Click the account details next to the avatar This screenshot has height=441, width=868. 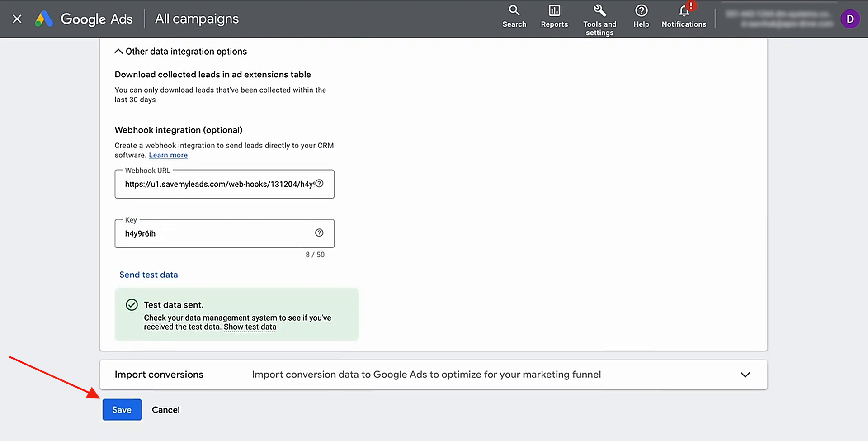[x=779, y=19]
